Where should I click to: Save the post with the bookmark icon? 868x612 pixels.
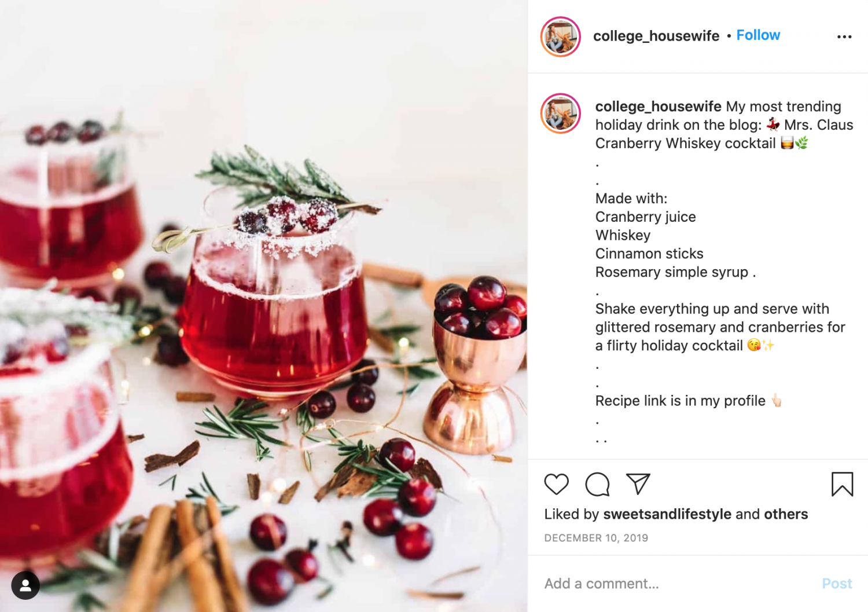tap(842, 484)
